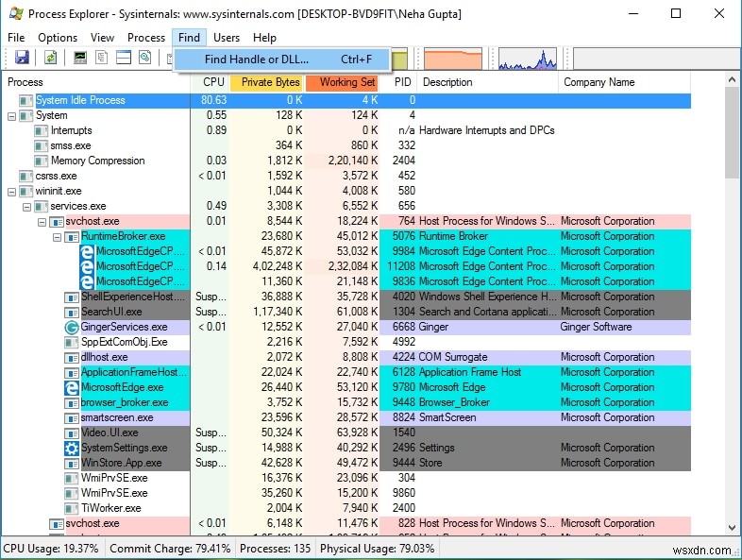
Task: Click the Edge icon of PID 11208 process
Action: click(87, 266)
